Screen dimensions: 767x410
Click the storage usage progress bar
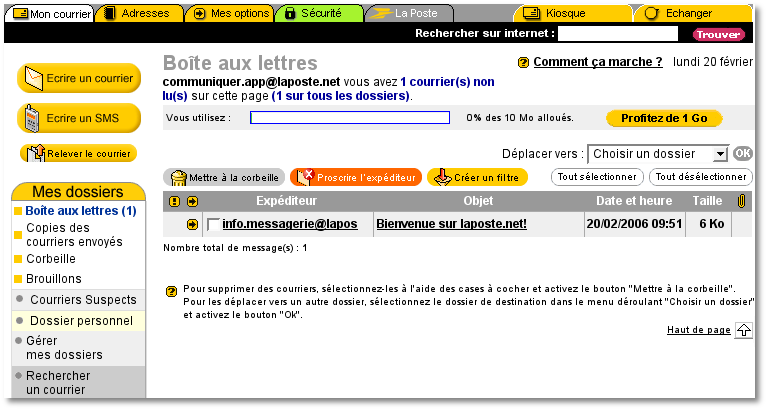point(350,118)
